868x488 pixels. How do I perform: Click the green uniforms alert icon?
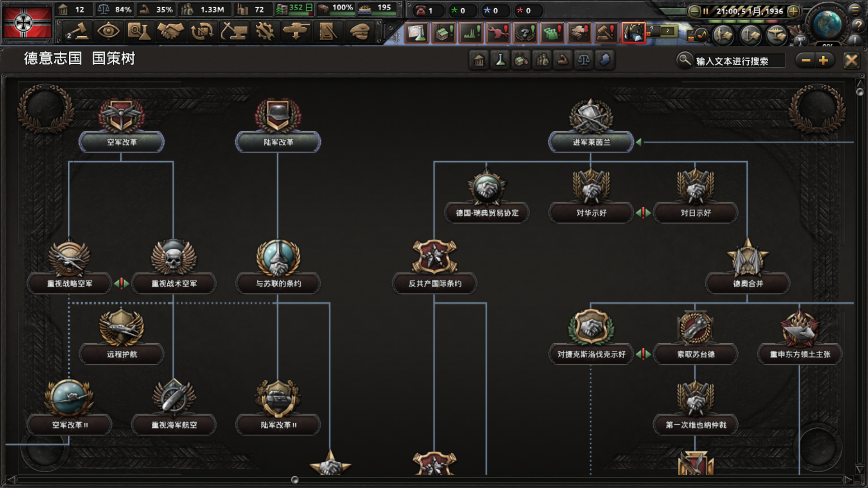tap(552, 33)
